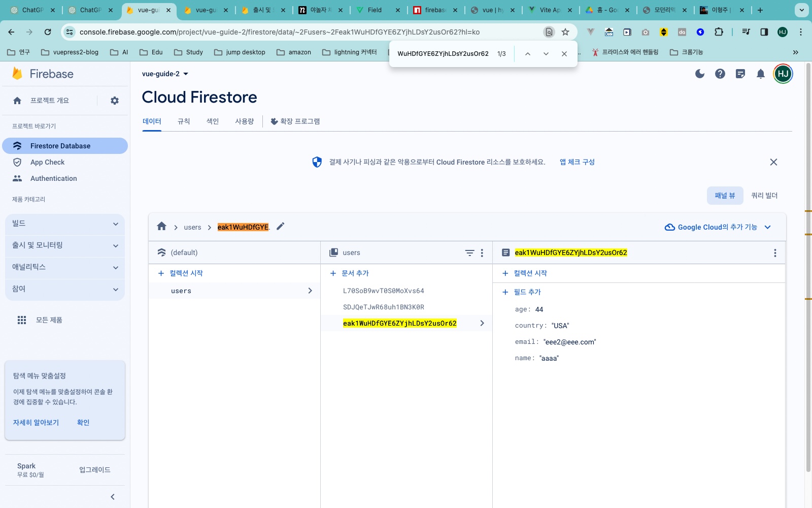Dismiss the App Check banner
This screenshot has width=812, height=508.
[773, 162]
